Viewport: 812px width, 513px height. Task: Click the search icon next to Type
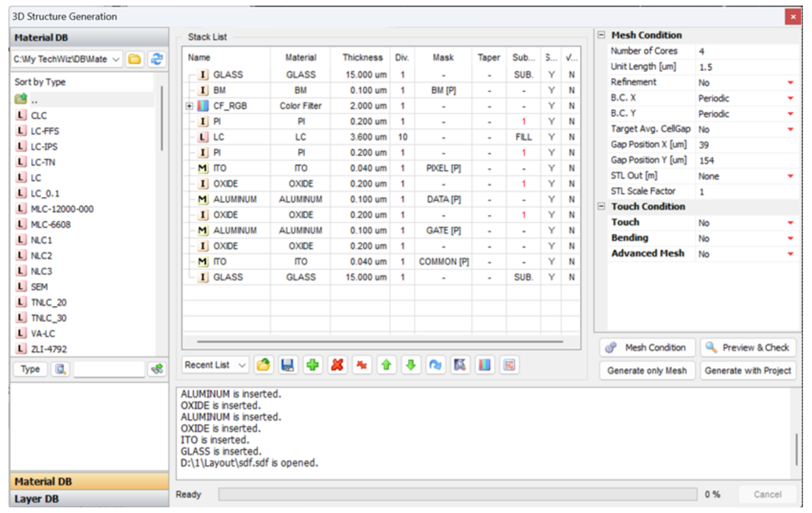pyautogui.click(x=60, y=369)
